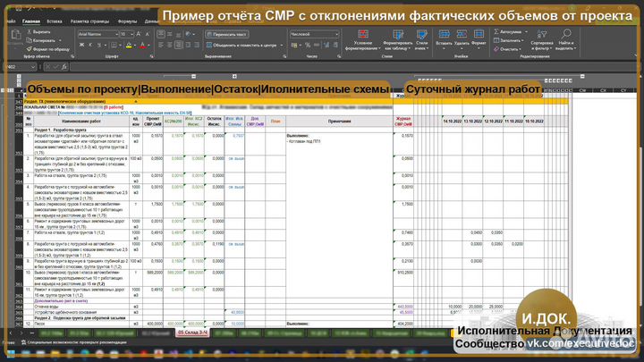Decrease decimal places

pyautogui.click(x=335, y=46)
